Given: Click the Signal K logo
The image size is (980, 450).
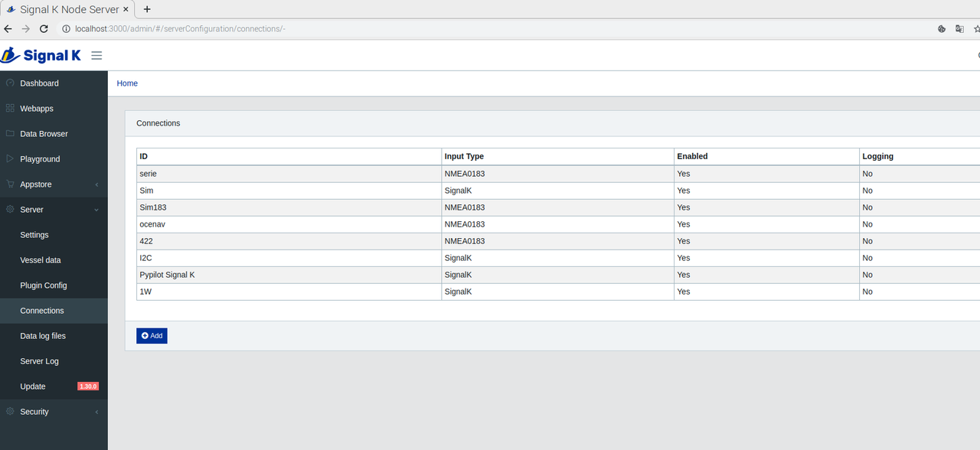Looking at the screenshot, I should tap(41, 55).
